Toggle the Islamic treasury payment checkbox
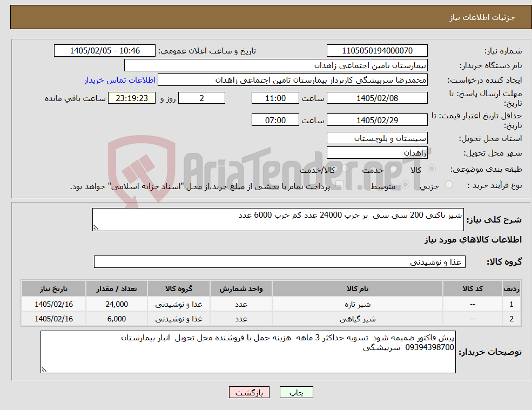Image resolution: width=532 pixels, height=410 pixels. coord(339,185)
